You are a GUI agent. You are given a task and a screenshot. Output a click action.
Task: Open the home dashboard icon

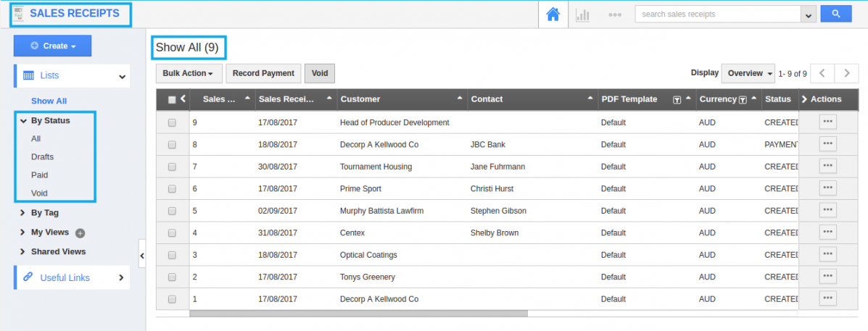(x=553, y=14)
